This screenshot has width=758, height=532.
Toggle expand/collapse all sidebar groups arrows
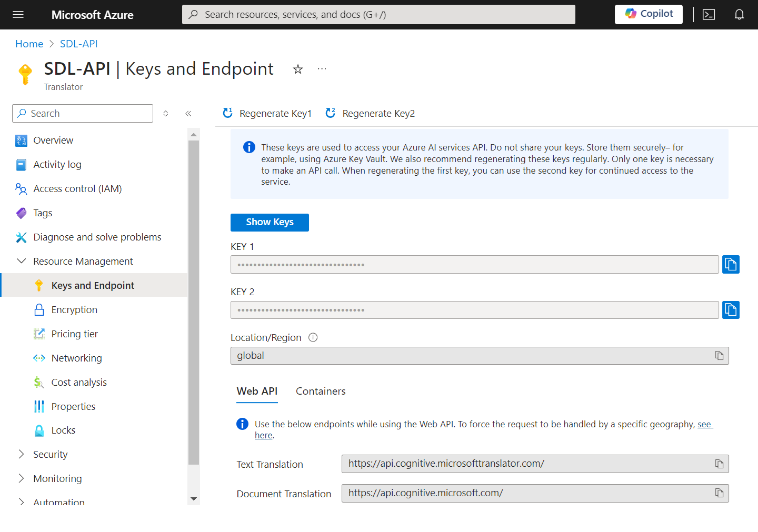pyautogui.click(x=166, y=114)
